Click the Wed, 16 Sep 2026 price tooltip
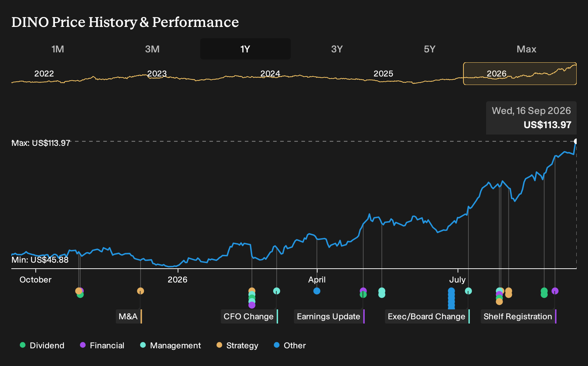 pos(531,118)
